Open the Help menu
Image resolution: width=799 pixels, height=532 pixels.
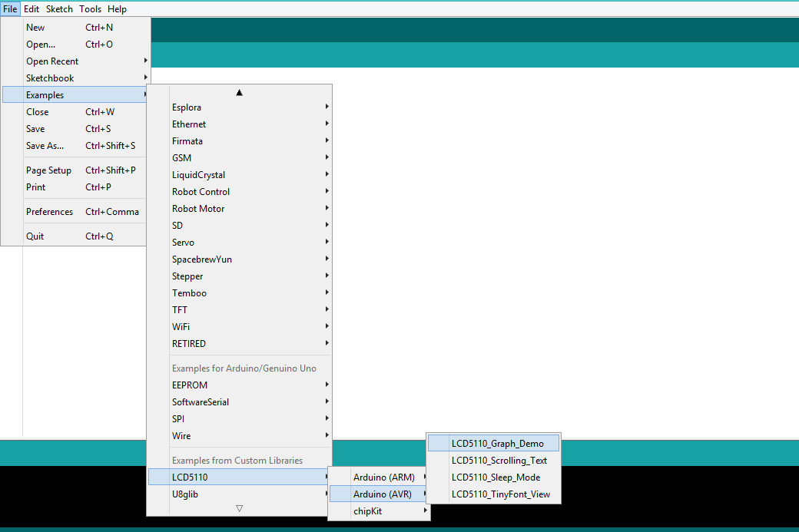pyautogui.click(x=117, y=9)
